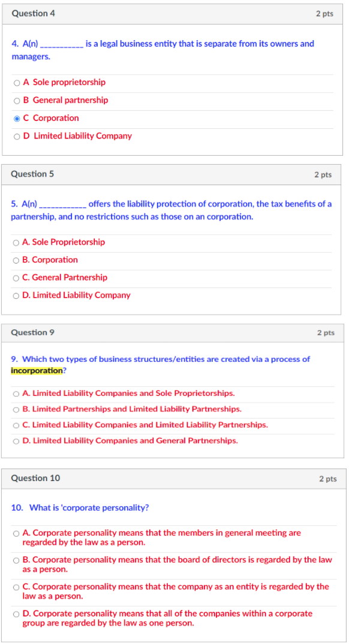Select answer C about the company as an entity

click(16, 587)
